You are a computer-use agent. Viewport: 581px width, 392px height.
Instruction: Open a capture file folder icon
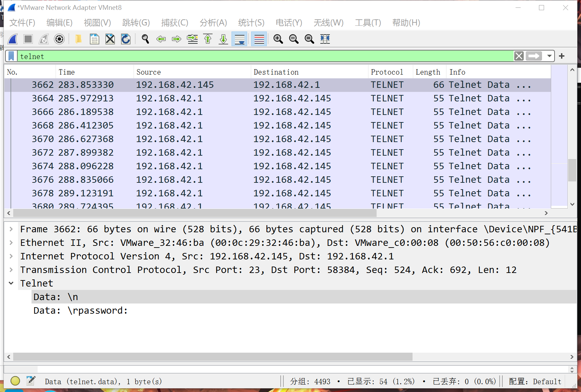coord(78,39)
